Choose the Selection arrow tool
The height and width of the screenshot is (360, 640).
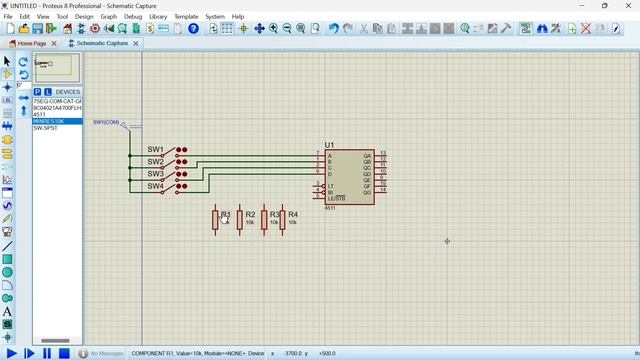tap(7, 61)
